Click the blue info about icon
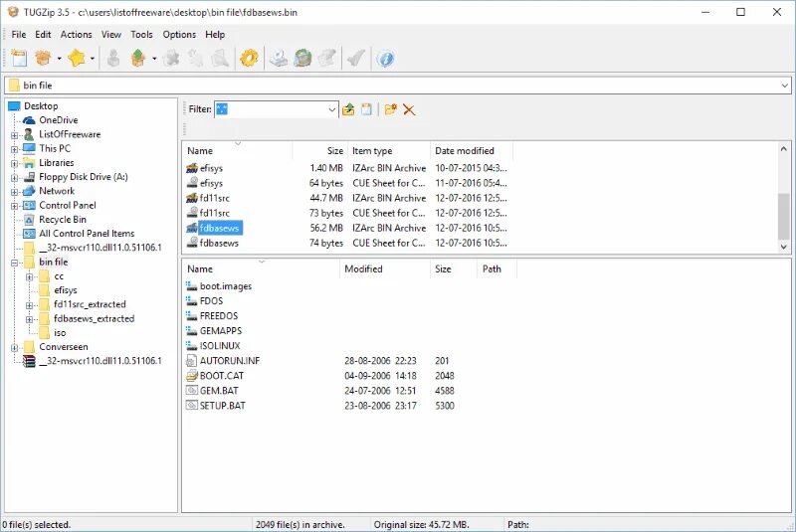 (x=385, y=59)
